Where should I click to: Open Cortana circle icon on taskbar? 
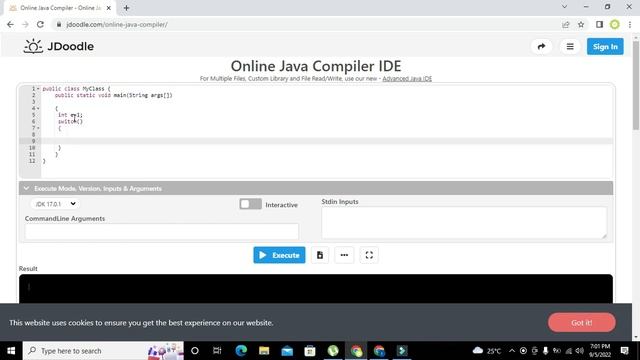pyautogui.click(x=195, y=351)
